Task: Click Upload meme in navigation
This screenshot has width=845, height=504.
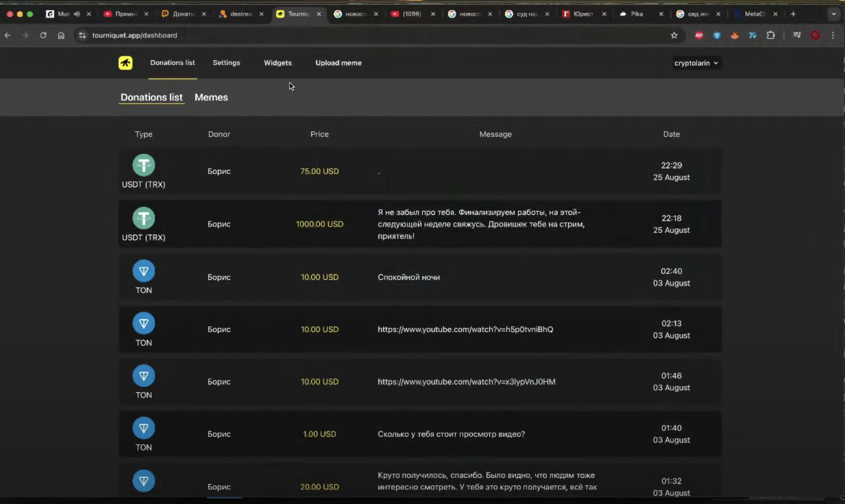Action: click(x=338, y=63)
